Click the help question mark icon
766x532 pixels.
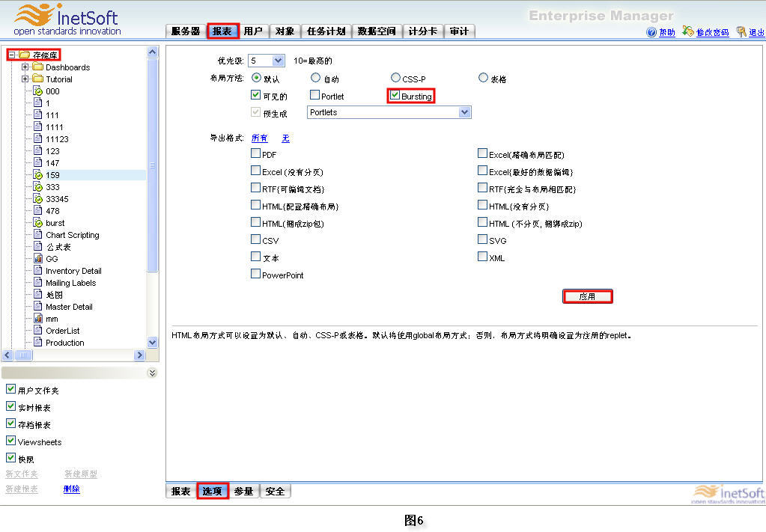point(651,32)
